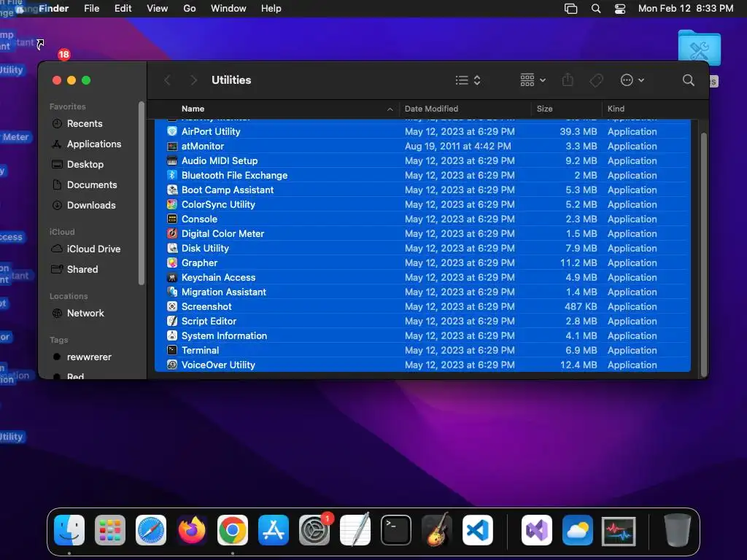Select the Boot Camp Assistant icon
Image resolution: width=747 pixels, height=560 pixels.
[x=172, y=190]
